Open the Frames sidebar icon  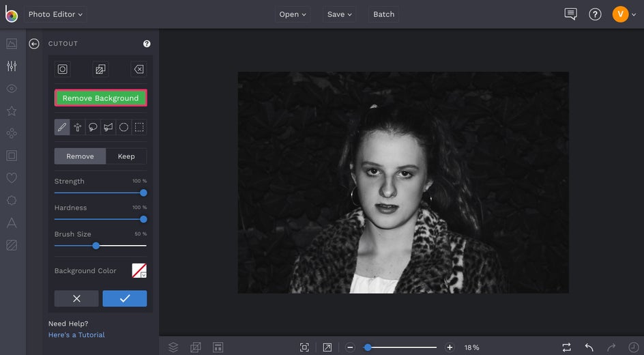pos(12,156)
